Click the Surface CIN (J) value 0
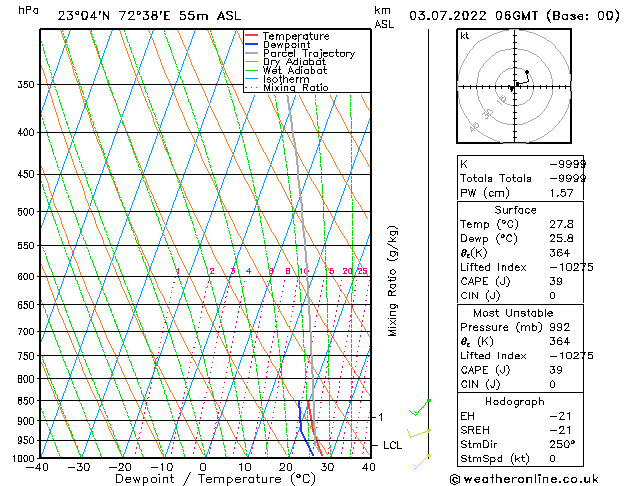Image resolution: width=629 pixels, height=486 pixels. [553, 296]
